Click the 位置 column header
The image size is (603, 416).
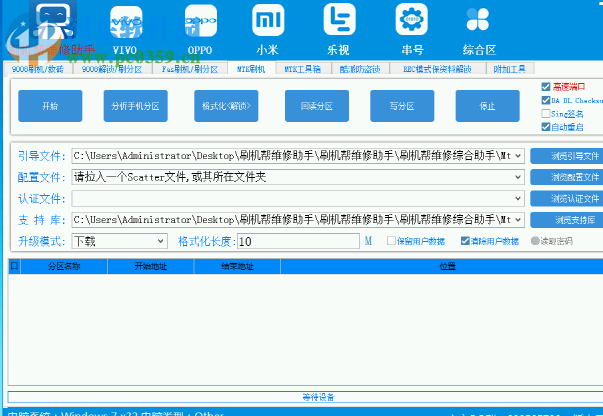tap(442, 266)
